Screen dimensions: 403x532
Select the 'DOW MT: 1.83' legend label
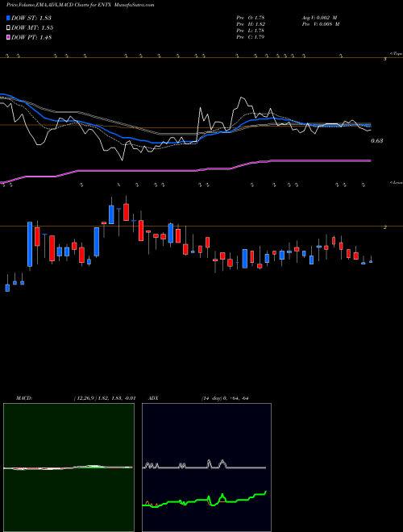tap(32, 28)
